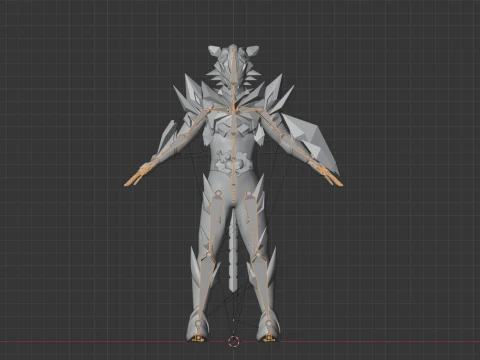Select the sword hanging between the legs
Image resolution: width=480 pixels, height=360 pixels.
click(234, 254)
